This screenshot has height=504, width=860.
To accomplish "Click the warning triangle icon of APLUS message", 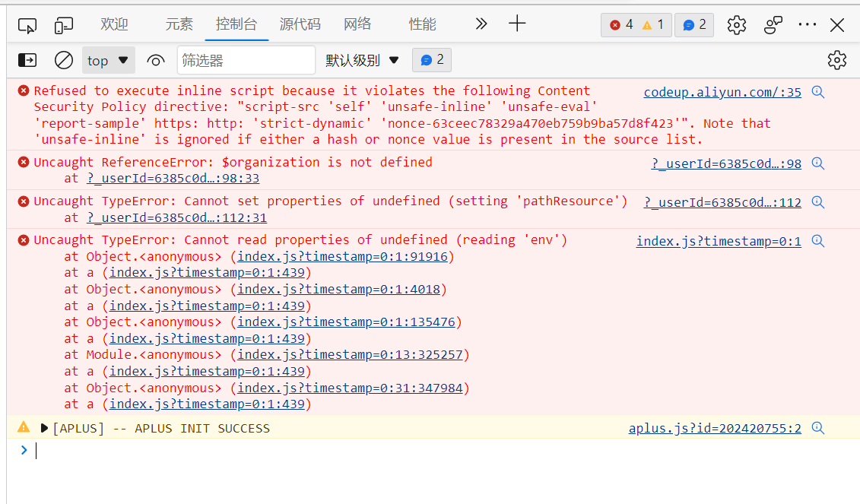I will pyautogui.click(x=24, y=426).
